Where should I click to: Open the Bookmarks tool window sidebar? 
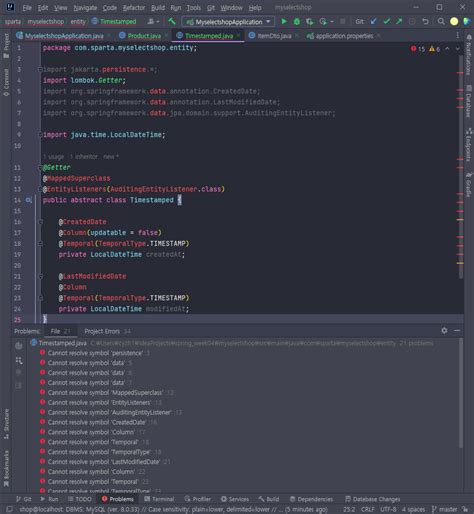[6, 468]
